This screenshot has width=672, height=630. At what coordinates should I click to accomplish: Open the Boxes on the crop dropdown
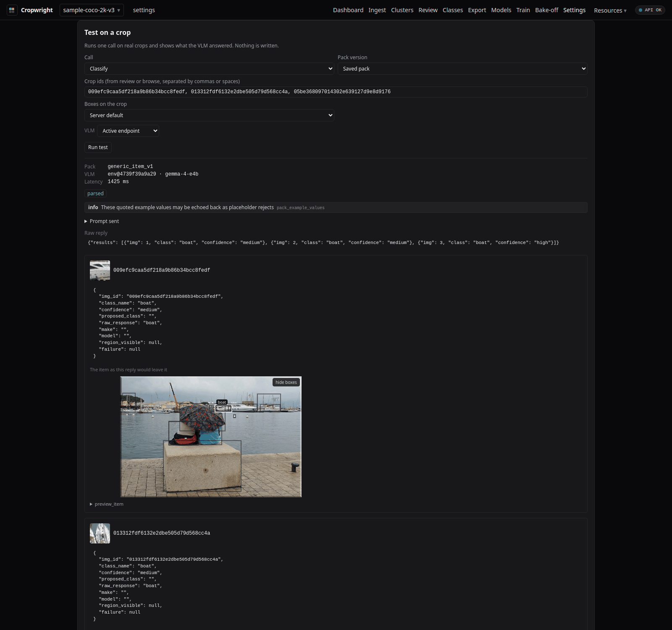tap(209, 115)
